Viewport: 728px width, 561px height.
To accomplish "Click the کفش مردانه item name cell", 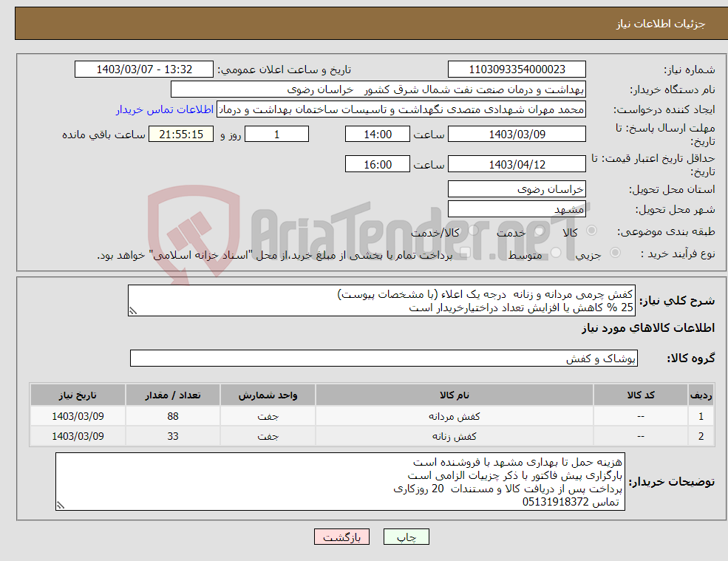I will [x=454, y=416].
